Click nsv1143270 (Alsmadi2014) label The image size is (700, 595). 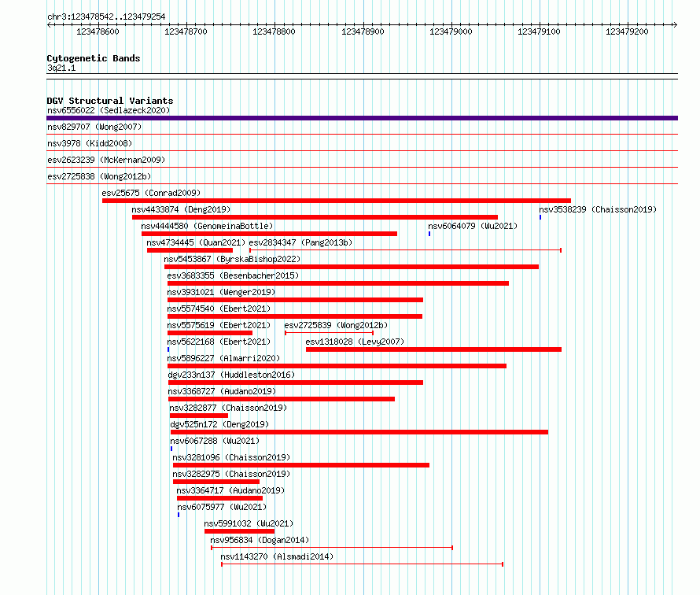(277, 556)
